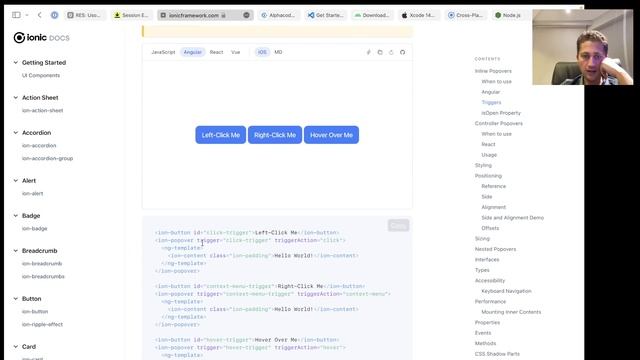Viewport: 640px width, 360px height.
Task: Switch to the Download... tab
Action: (372, 15)
